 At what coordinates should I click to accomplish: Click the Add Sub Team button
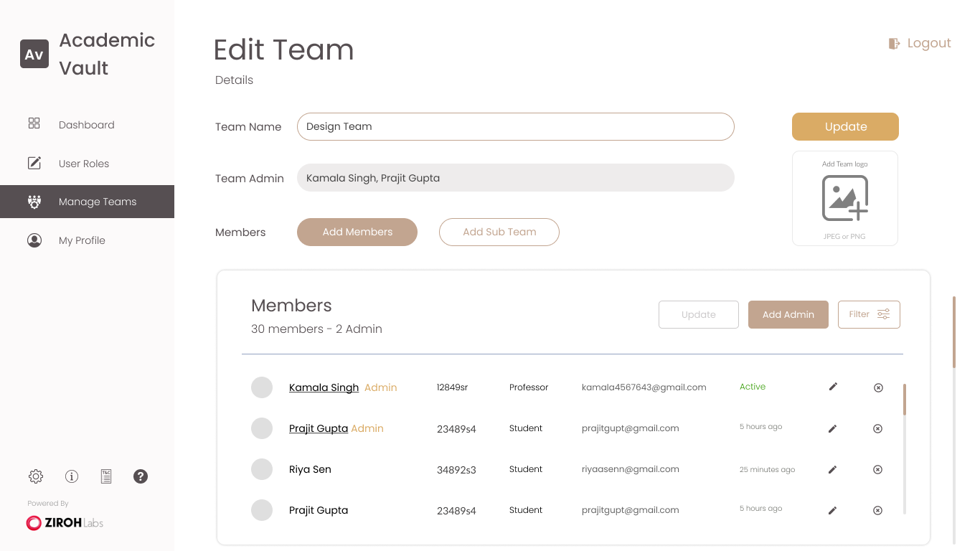pyautogui.click(x=499, y=232)
